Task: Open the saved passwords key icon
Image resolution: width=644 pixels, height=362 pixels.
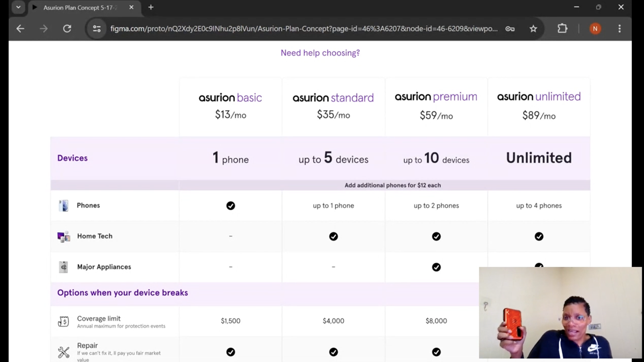Action: [510, 29]
